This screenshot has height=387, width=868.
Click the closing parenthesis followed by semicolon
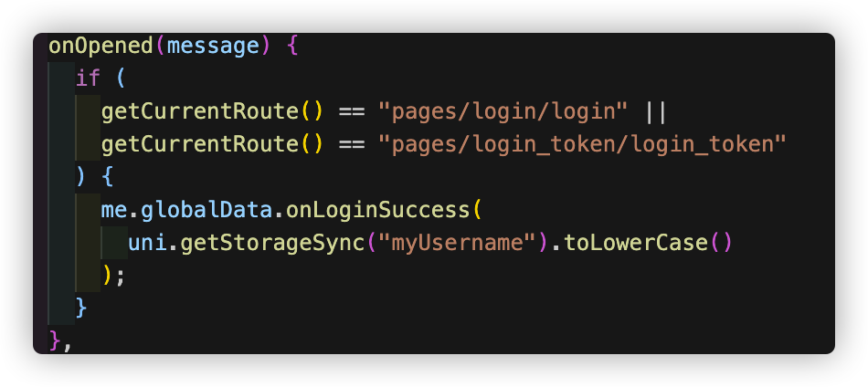pos(108,276)
